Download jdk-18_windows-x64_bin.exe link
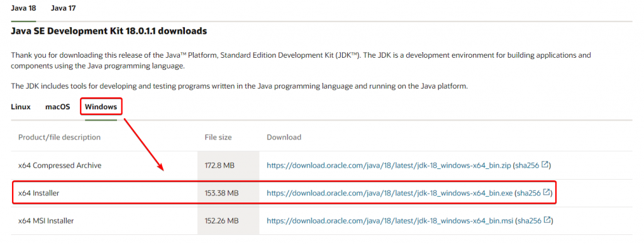 (389, 193)
